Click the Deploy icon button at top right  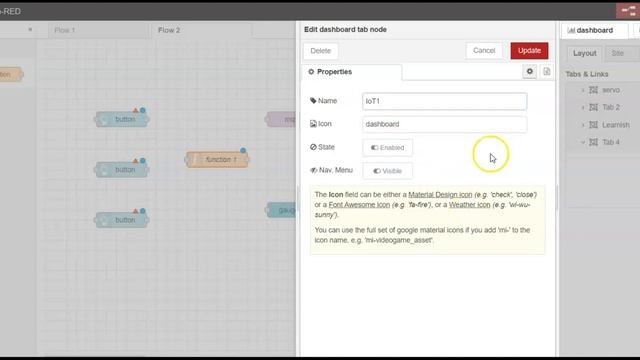pos(628,11)
